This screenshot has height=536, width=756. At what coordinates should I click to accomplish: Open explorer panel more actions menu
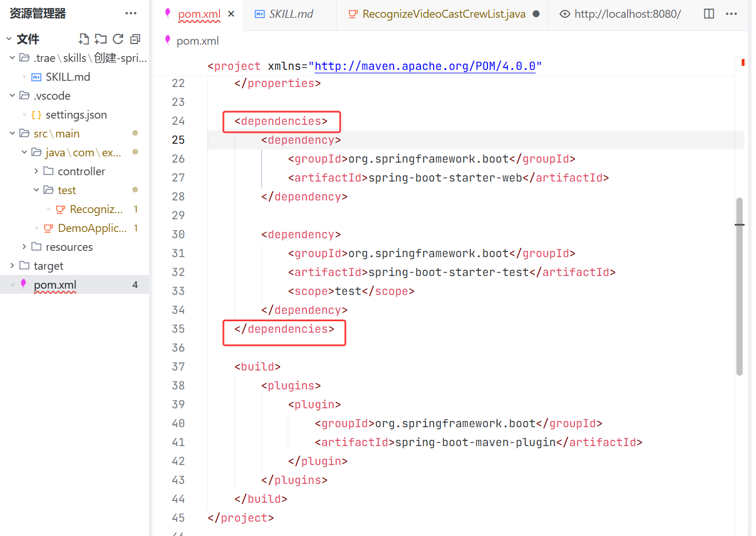[131, 13]
